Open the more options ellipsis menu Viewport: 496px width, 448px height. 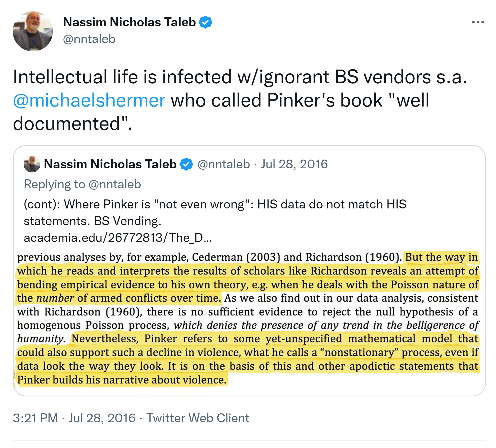(478, 22)
